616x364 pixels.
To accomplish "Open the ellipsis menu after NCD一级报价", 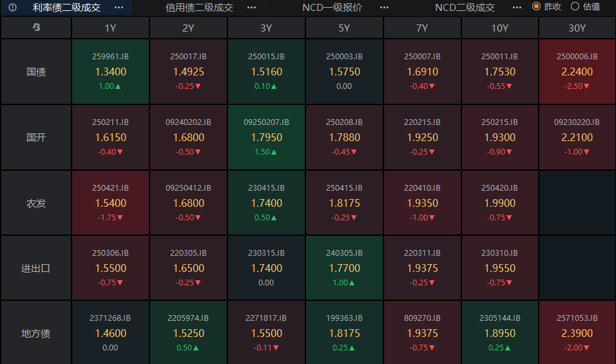I will coord(384,7).
